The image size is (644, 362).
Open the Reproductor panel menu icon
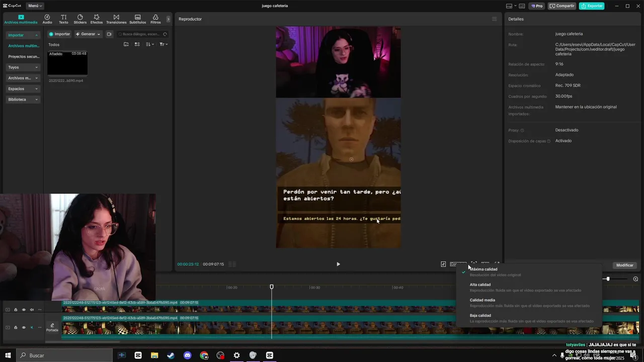[494, 19]
